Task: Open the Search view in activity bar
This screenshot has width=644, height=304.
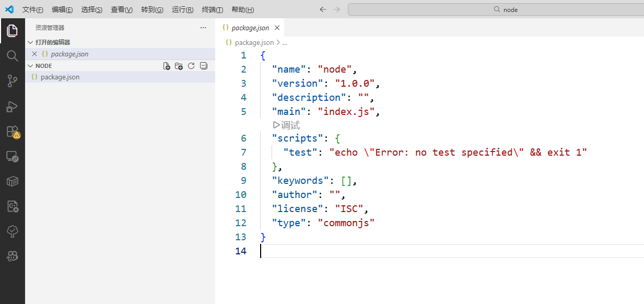Action: tap(12, 56)
